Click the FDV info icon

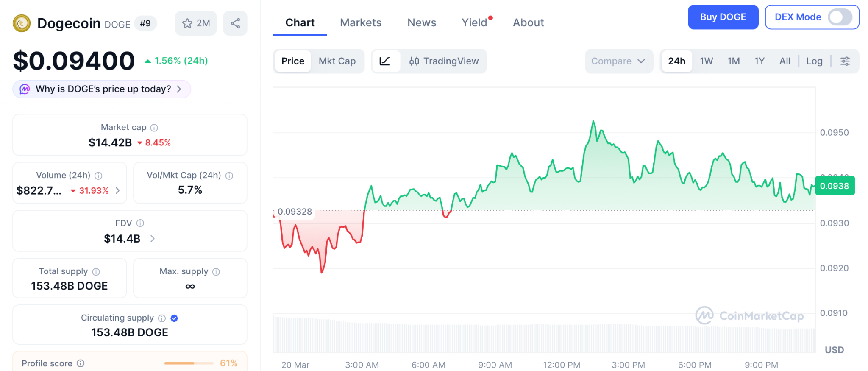click(x=140, y=223)
